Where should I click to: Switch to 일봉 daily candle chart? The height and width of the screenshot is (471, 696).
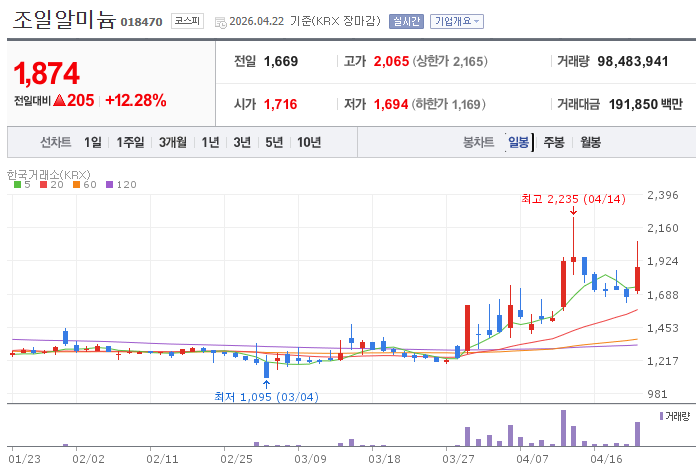click(518, 142)
